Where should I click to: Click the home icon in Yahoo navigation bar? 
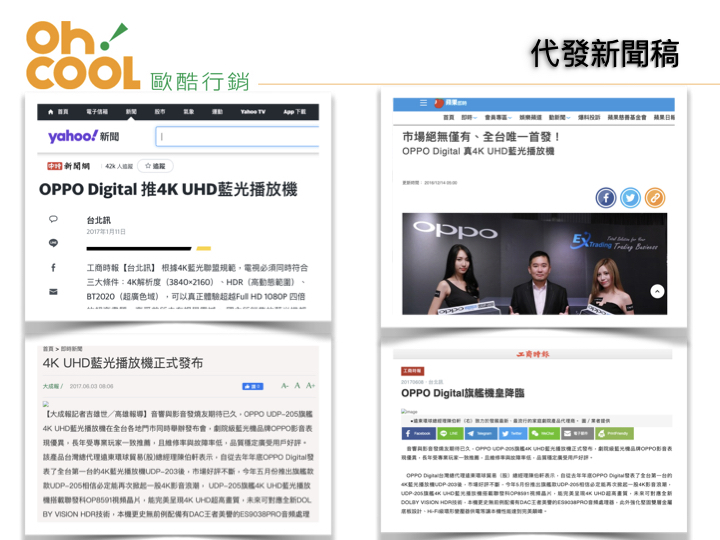click(55, 112)
